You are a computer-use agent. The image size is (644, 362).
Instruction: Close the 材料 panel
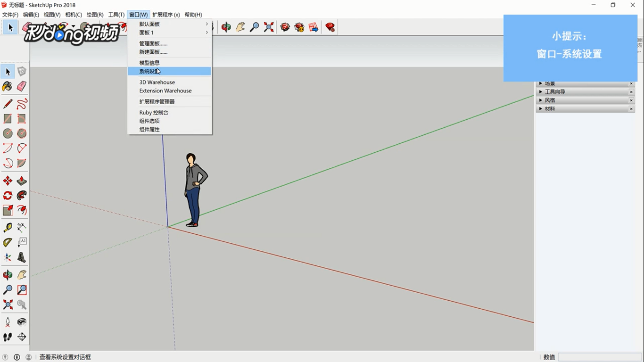coord(631,109)
